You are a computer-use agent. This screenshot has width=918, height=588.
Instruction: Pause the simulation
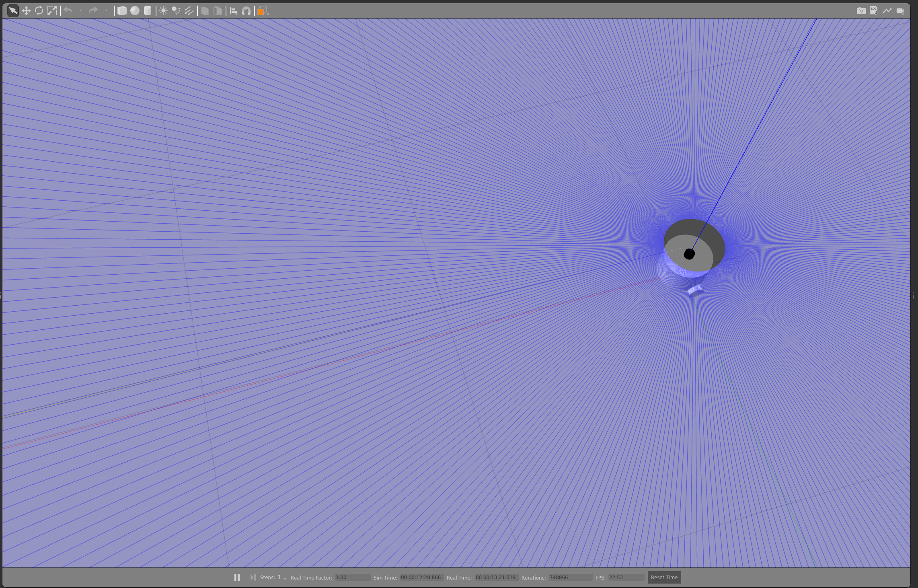pyautogui.click(x=237, y=577)
